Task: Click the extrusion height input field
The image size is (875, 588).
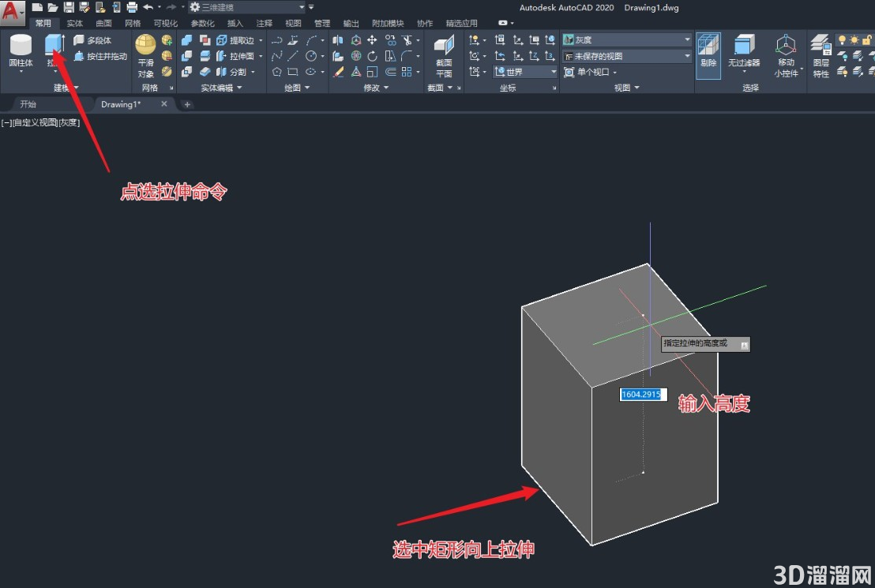Action: point(643,395)
